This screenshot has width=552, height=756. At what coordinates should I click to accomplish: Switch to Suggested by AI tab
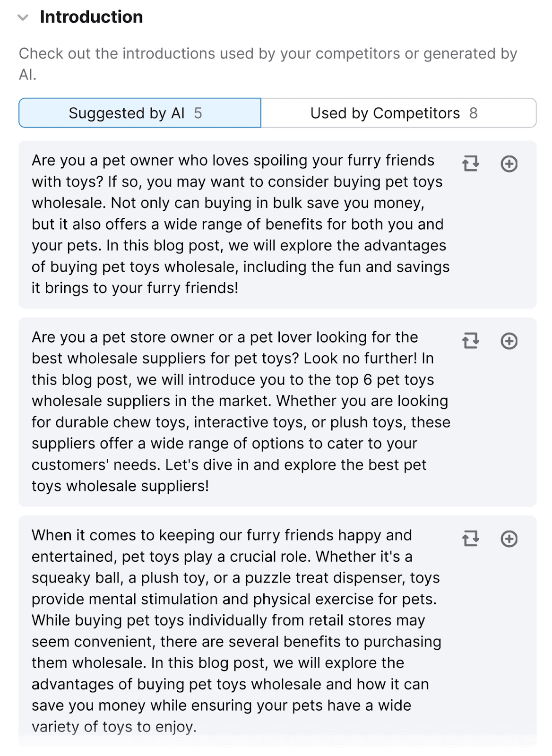[140, 113]
